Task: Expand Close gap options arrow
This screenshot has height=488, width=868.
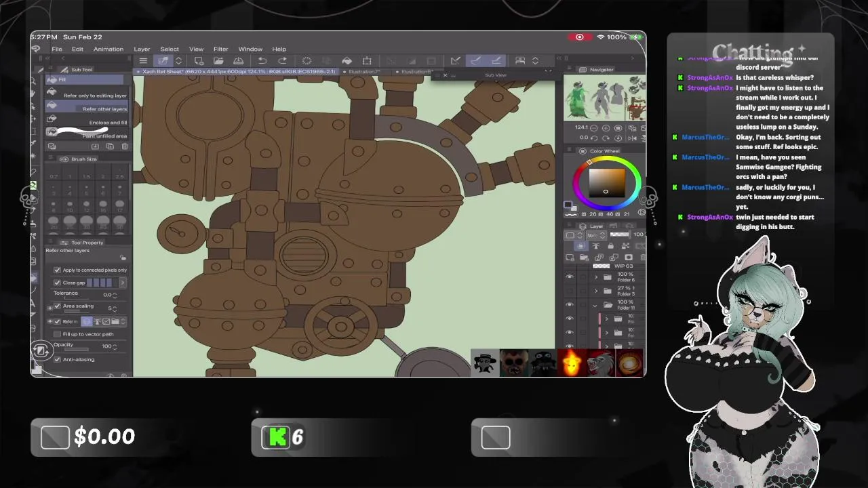Action: pyautogui.click(x=123, y=282)
